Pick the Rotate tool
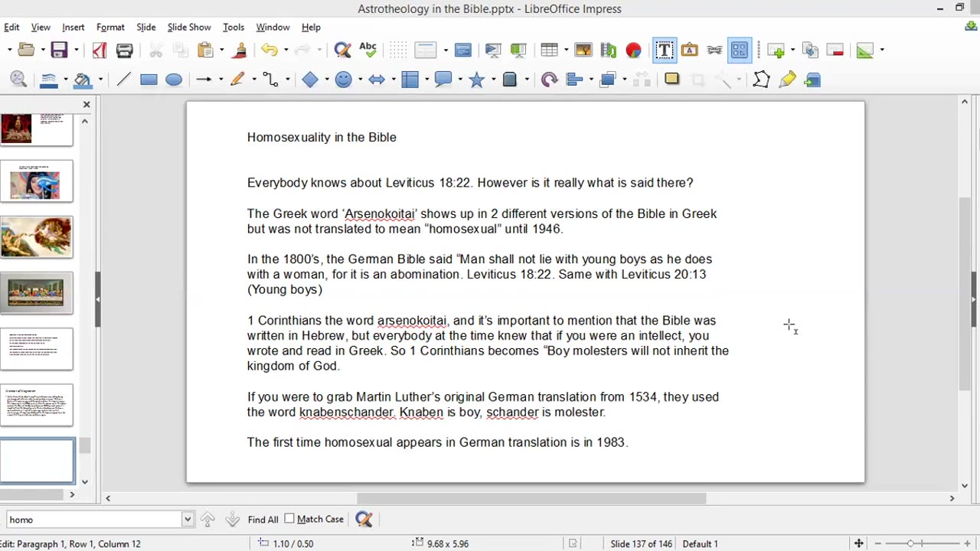Viewport: 980px width, 551px height. [x=549, y=80]
